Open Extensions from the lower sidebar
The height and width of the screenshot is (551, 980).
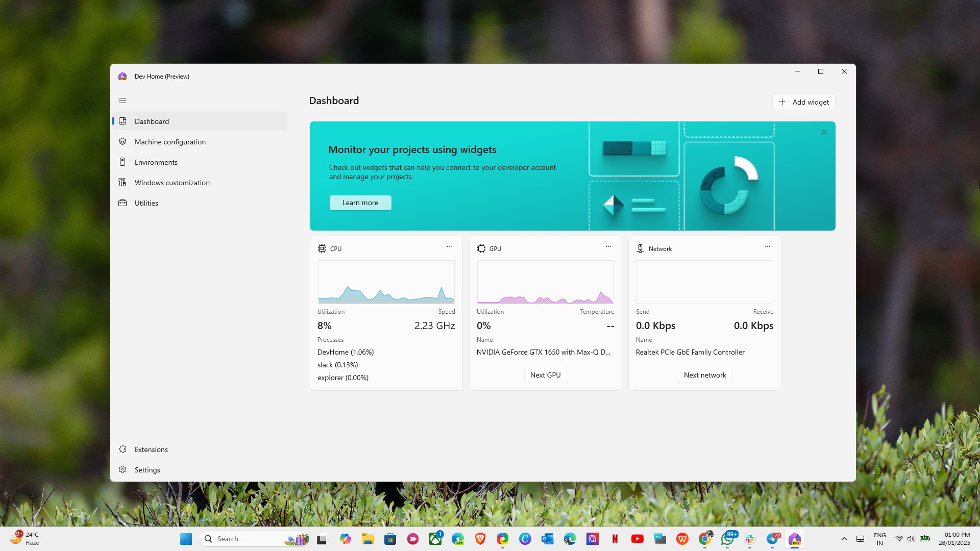coord(151,449)
